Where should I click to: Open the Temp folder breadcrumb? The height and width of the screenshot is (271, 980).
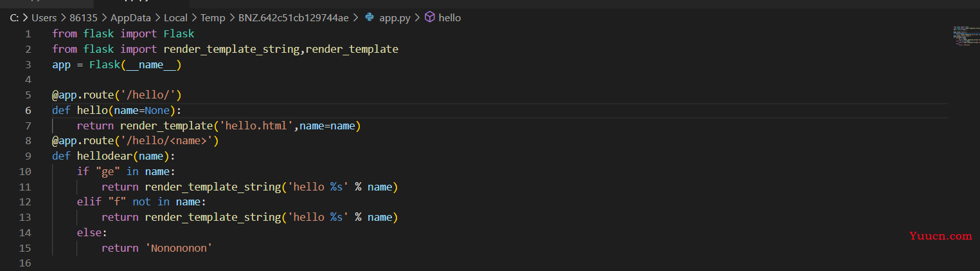click(213, 17)
